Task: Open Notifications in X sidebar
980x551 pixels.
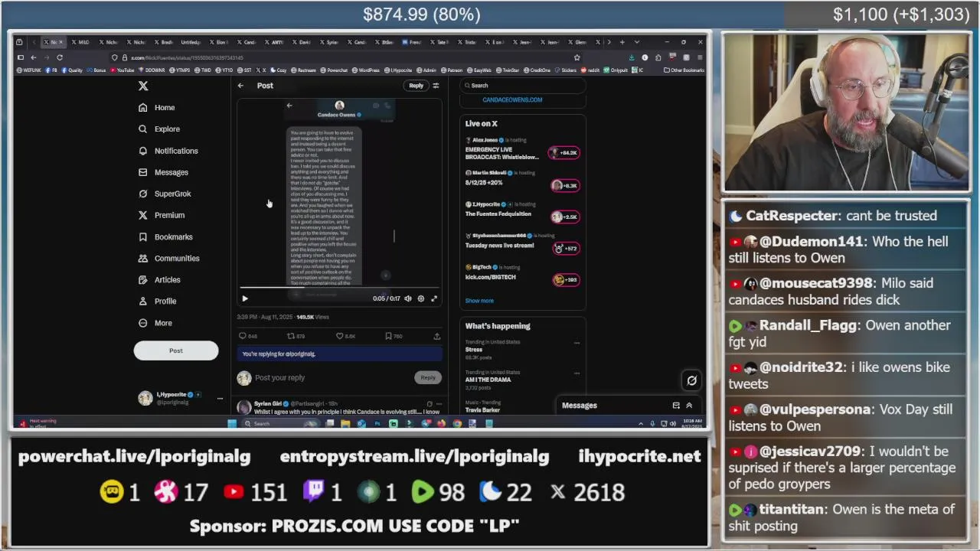Action: pos(168,151)
